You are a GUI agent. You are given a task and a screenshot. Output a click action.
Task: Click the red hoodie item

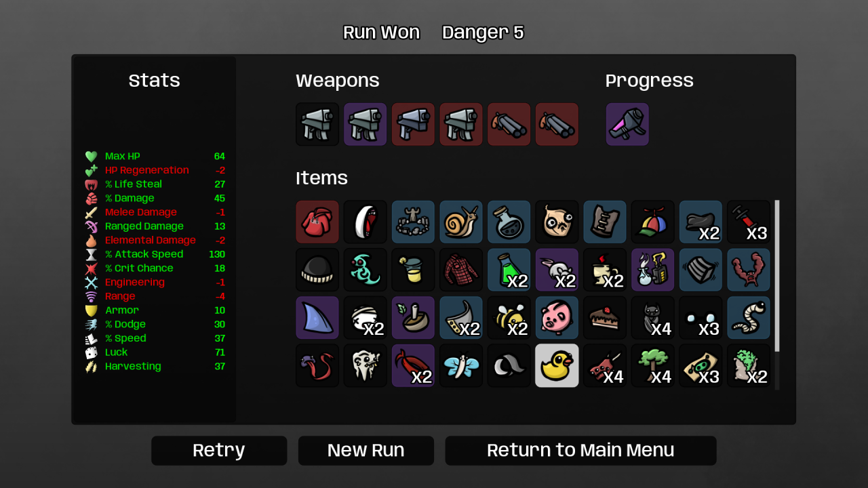point(317,222)
